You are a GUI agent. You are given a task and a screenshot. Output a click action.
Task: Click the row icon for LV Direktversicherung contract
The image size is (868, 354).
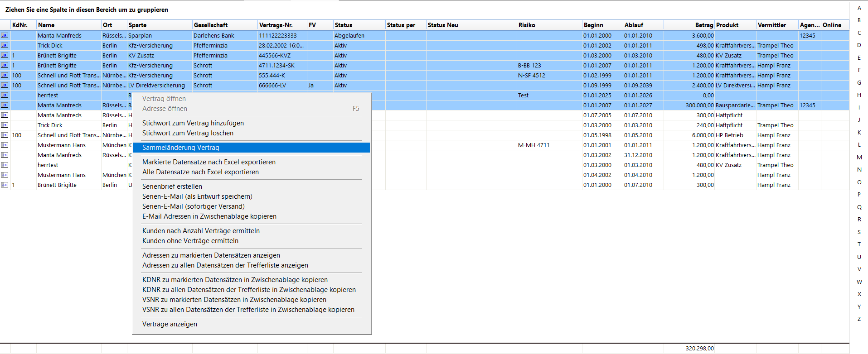(x=5, y=85)
